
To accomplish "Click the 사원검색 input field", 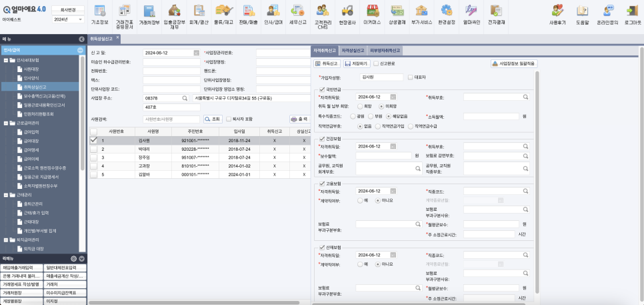I will point(172,119).
